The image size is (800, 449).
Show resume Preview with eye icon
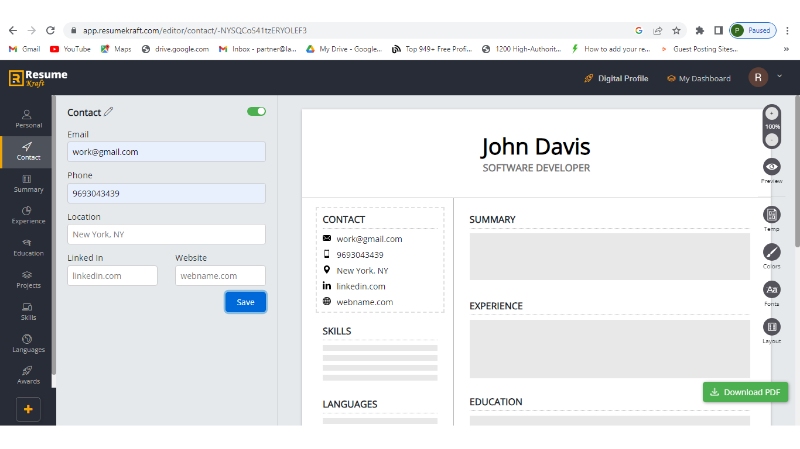(x=771, y=167)
